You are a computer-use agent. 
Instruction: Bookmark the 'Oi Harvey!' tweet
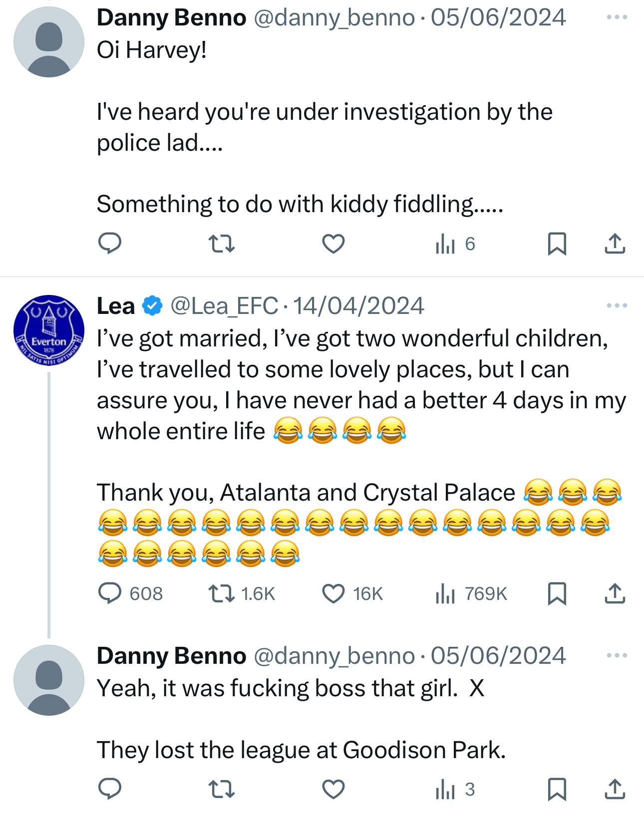(557, 244)
